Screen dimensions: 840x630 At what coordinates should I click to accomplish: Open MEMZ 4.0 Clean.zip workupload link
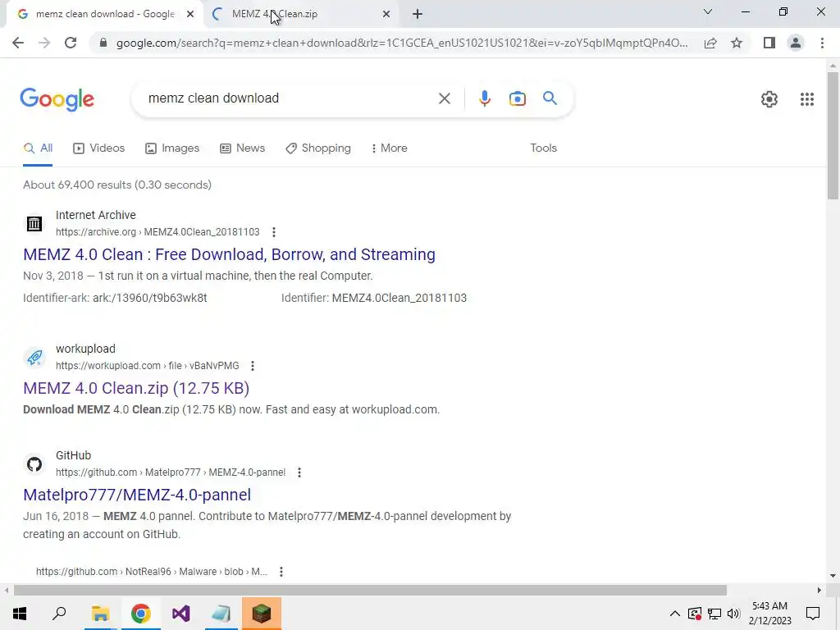point(136,388)
